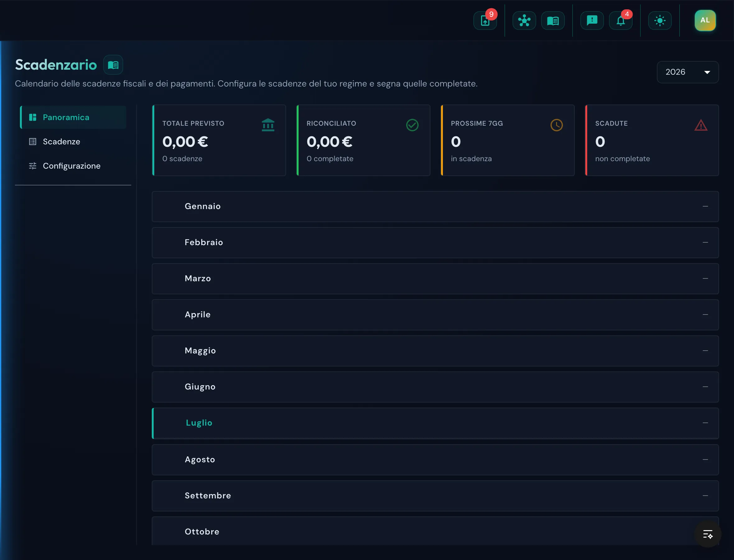Expand the highlighted Luglio month row
This screenshot has width=734, height=560.
pyautogui.click(x=435, y=423)
